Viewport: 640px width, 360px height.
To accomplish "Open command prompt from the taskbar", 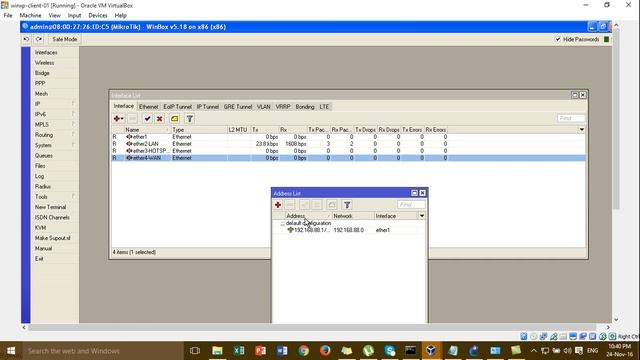I will pyautogui.click(x=411, y=351).
